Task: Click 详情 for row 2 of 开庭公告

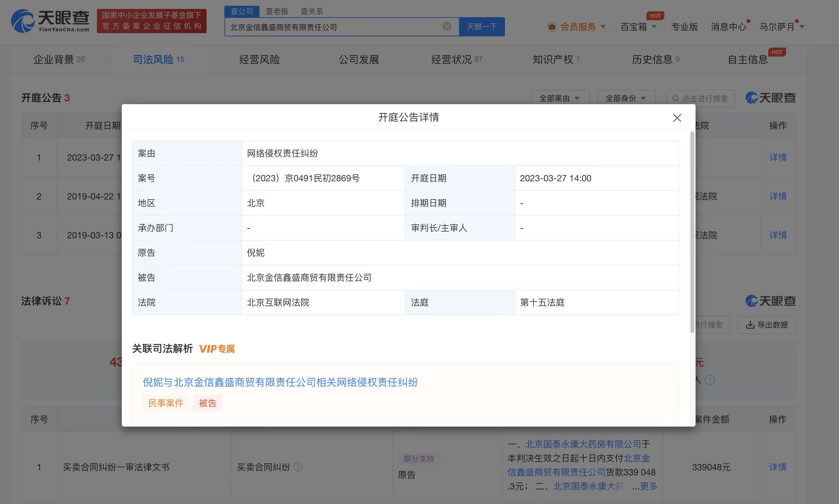Action: [778, 196]
